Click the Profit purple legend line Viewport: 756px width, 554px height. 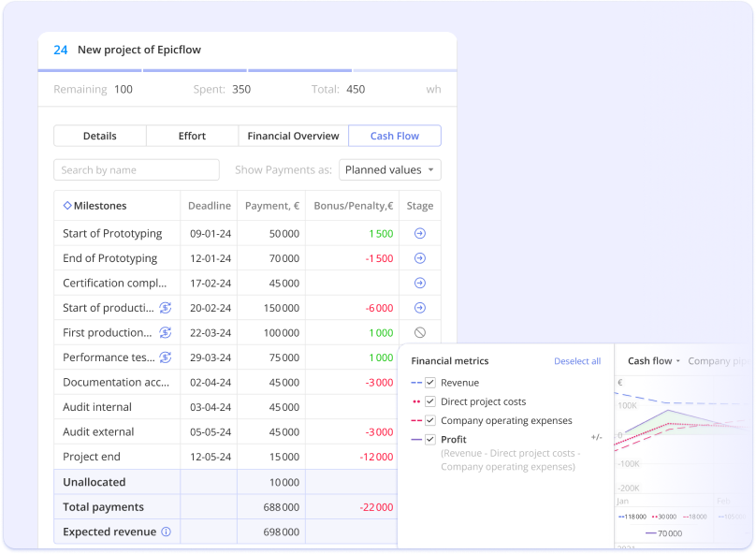point(416,440)
